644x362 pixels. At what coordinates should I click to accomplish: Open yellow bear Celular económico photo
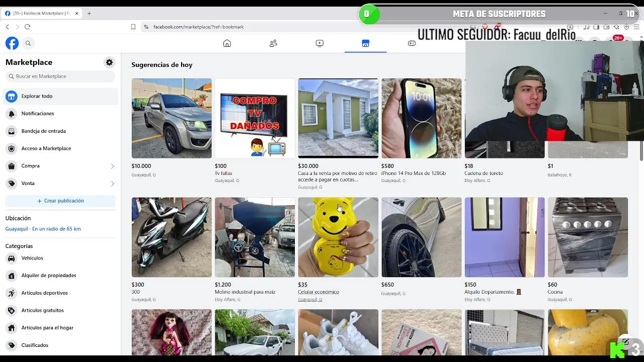[x=338, y=237]
